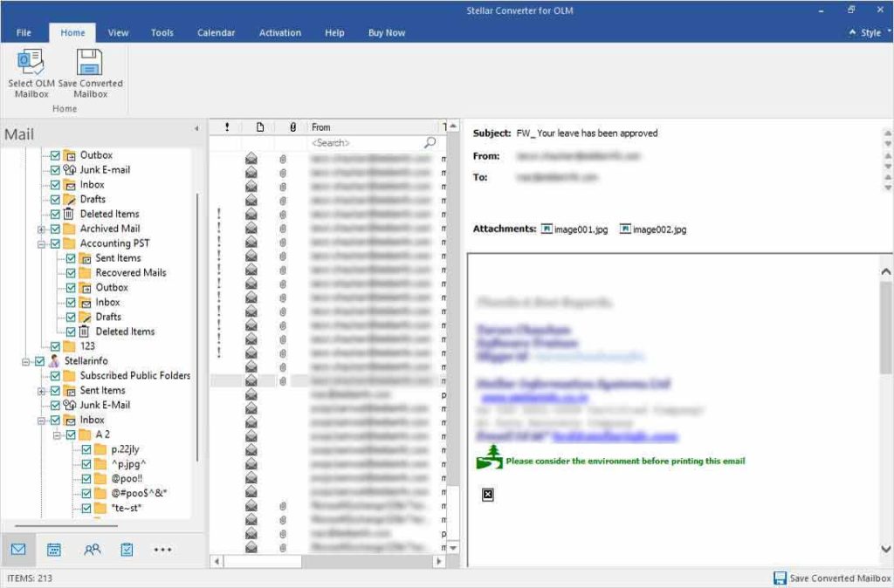This screenshot has width=894, height=588.
Task: Click the search magnifier icon in message list
Action: click(430, 142)
